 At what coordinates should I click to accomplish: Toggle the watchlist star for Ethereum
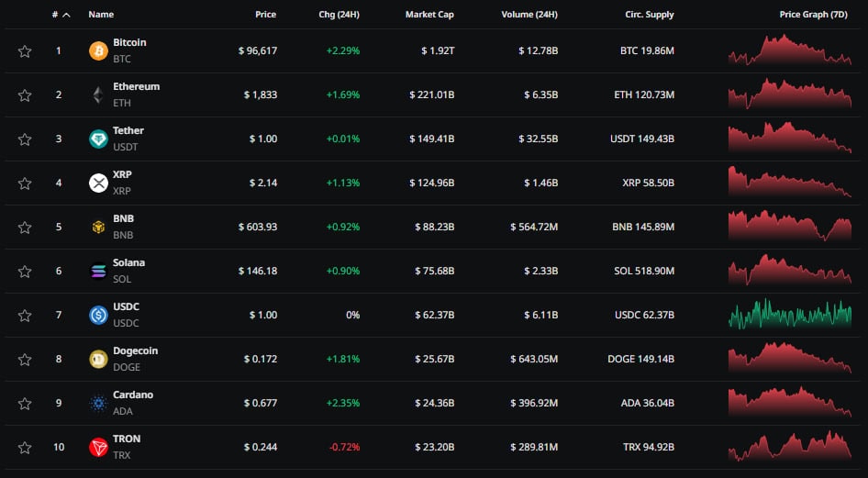point(25,94)
